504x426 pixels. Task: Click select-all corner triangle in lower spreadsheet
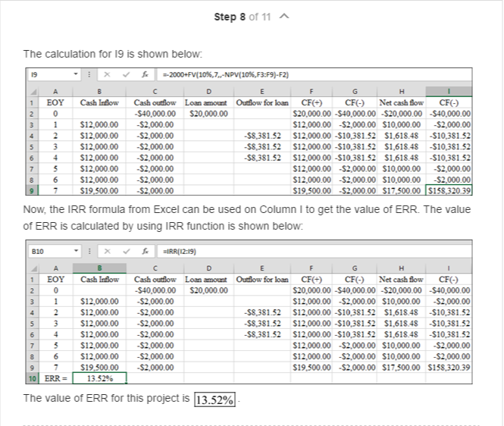[x=33, y=269]
